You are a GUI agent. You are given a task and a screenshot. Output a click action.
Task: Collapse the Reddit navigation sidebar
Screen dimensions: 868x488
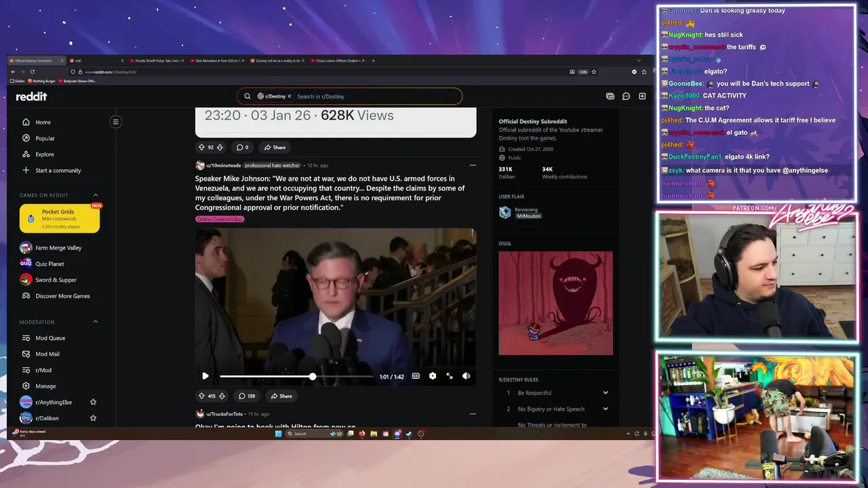click(x=115, y=122)
